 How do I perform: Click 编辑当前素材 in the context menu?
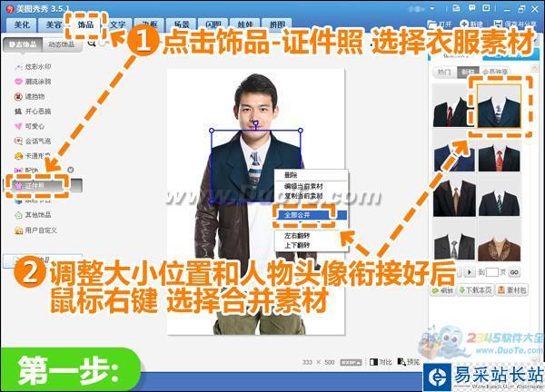coord(303,186)
